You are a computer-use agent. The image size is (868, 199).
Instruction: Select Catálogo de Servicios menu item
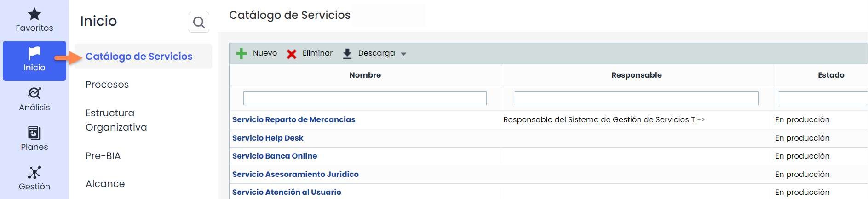point(139,57)
